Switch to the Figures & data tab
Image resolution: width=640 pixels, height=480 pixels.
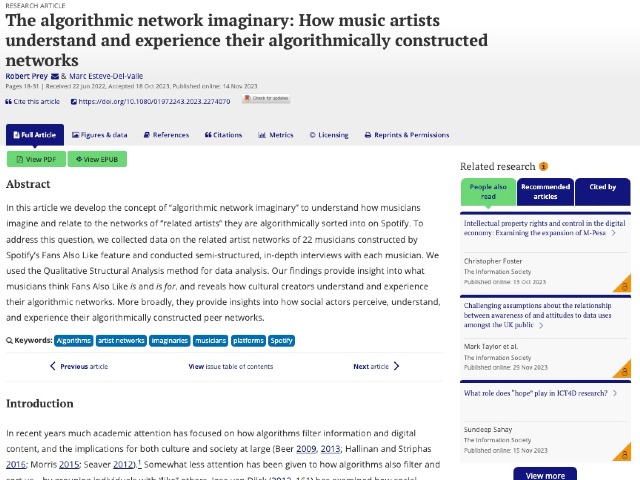99,134
